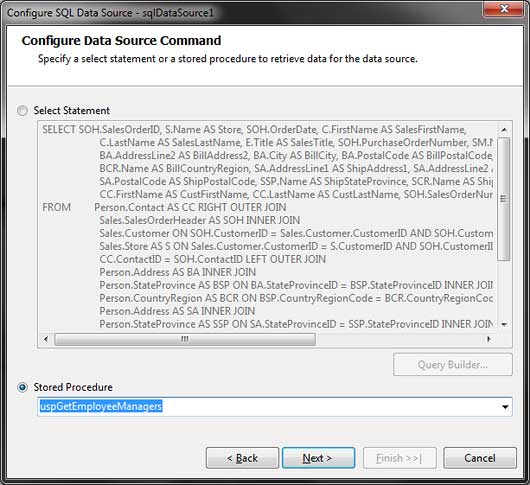530x485 pixels.
Task: Click the Query Builder... button
Action: point(453,365)
